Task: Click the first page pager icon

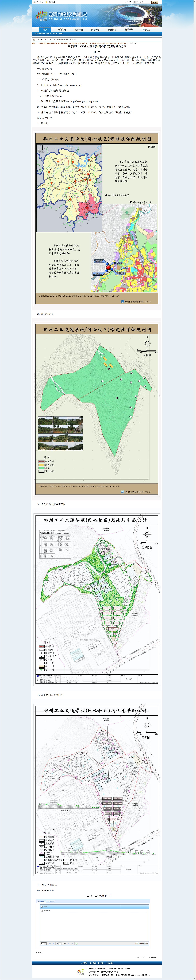Action: click(50, 944)
